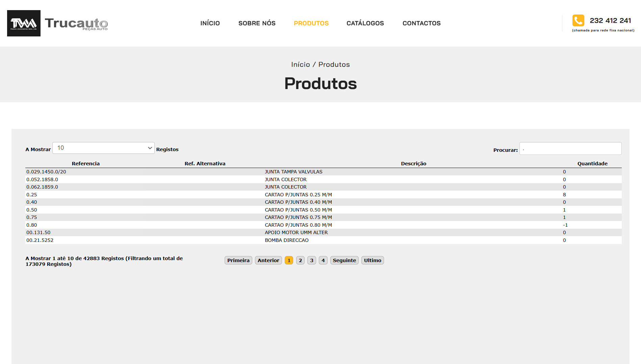Jump to the Ultimo page
The width and height of the screenshot is (641, 364).
372,260
